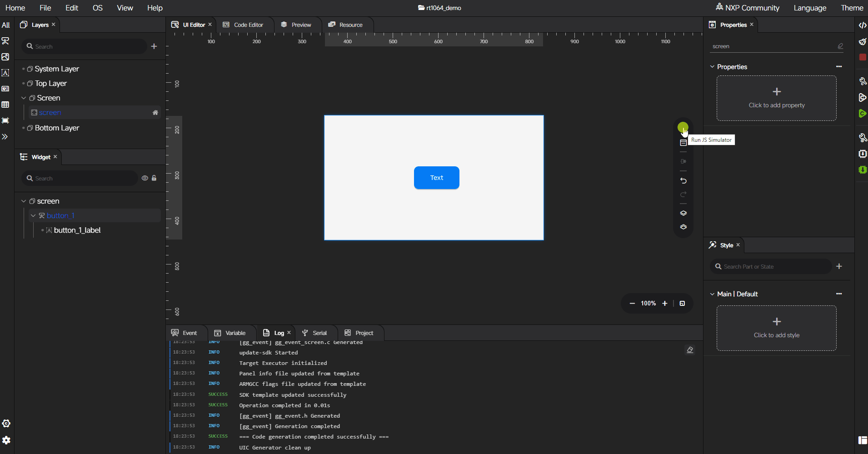Click the red stop square in the right sidebar
Viewport: 868px width, 454px height.
(x=862, y=57)
